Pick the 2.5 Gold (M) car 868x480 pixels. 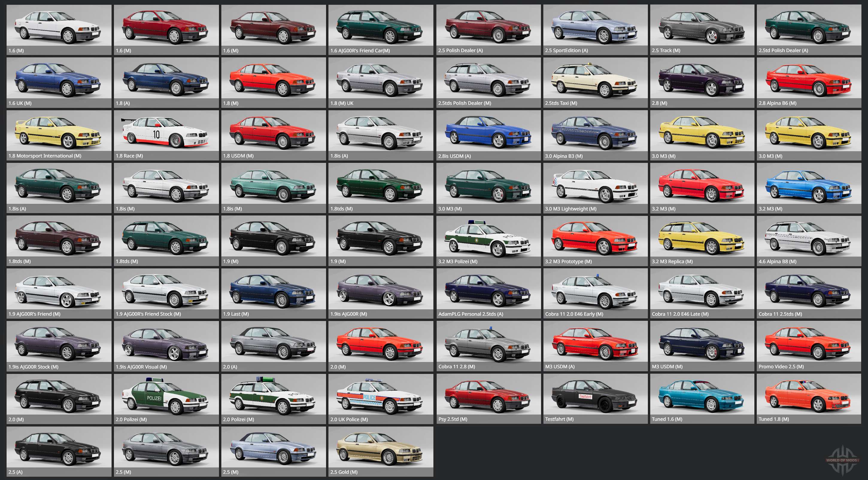[381, 452]
